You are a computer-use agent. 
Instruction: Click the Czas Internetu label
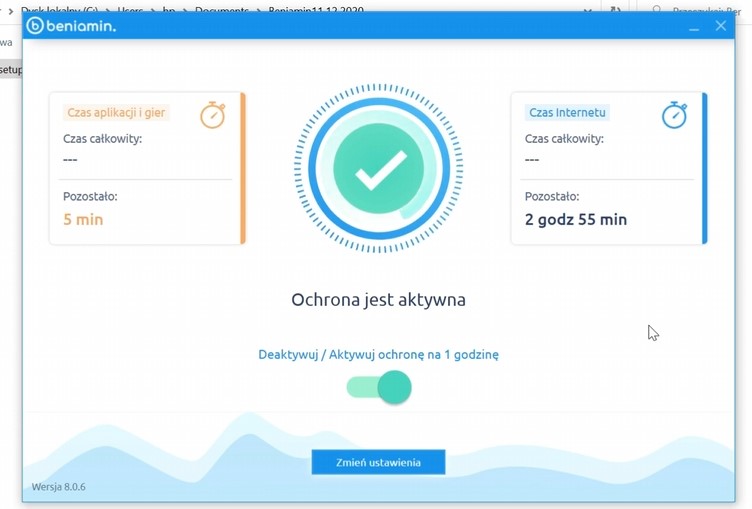pyautogui.click(x=567, y=113)
